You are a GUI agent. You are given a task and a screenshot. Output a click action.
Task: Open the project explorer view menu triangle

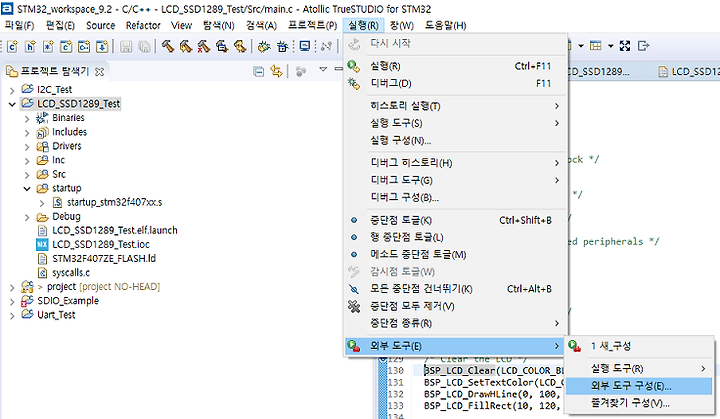click(x=323, y=69)
